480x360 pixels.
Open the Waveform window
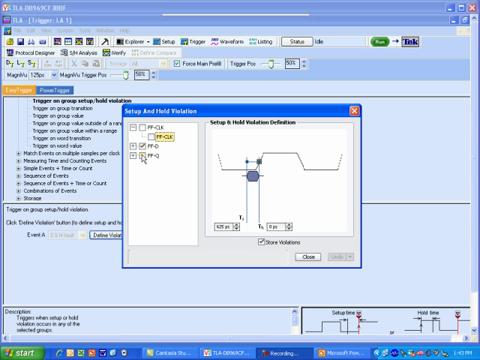point(227,42)
